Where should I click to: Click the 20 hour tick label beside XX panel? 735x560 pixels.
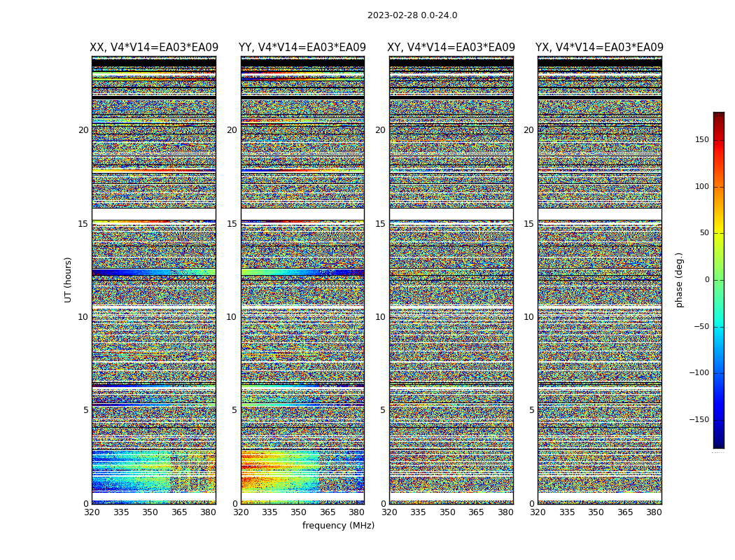tap(83, 129)
